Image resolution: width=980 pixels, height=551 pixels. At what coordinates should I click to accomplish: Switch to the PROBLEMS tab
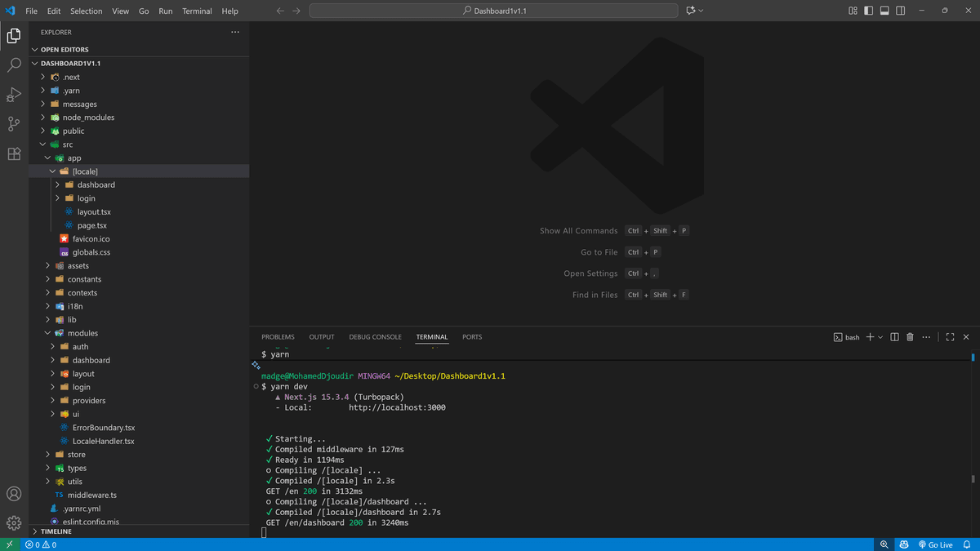(x=278, y=337)
